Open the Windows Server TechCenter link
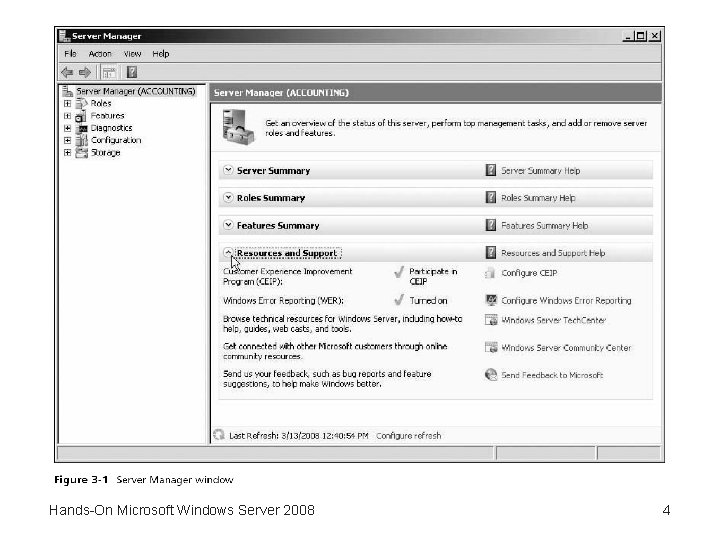The height and width of the screenshot is (540, 720). pyautogui.click(x=553, y=321)
